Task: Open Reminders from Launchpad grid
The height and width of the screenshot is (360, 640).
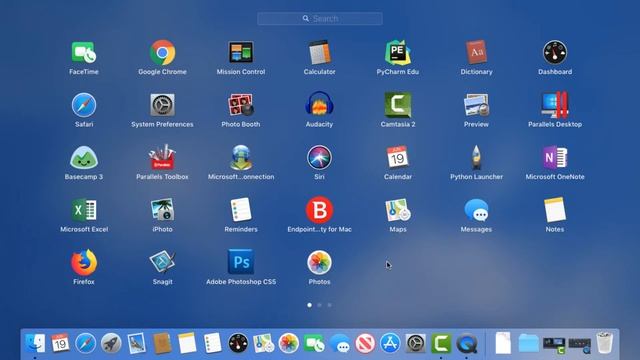Action: [241, 210]
